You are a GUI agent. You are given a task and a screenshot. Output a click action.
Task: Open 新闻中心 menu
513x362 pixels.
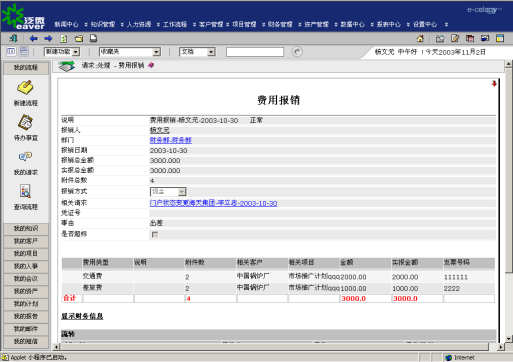point(66,24)
